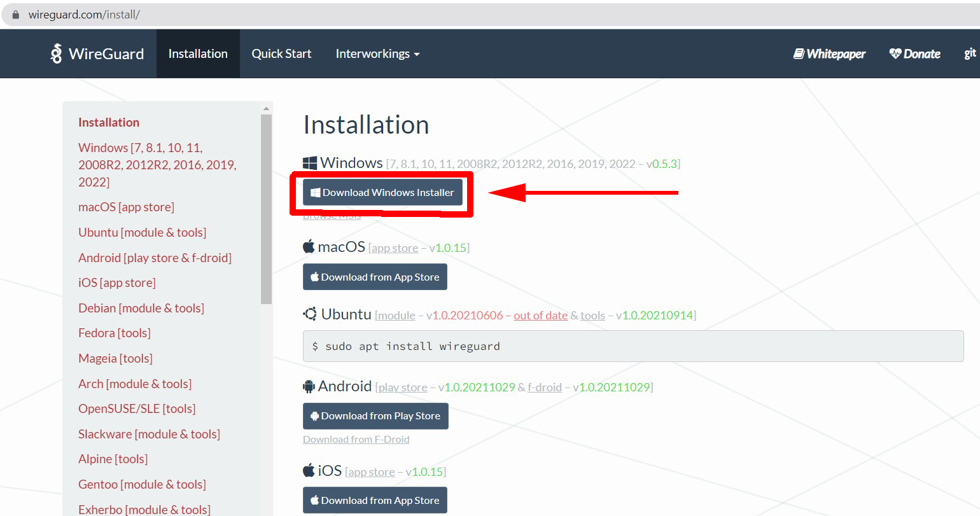Click the Apple logo beside iOS heading
The image size is (980, 516).
[x=309, y=471]
